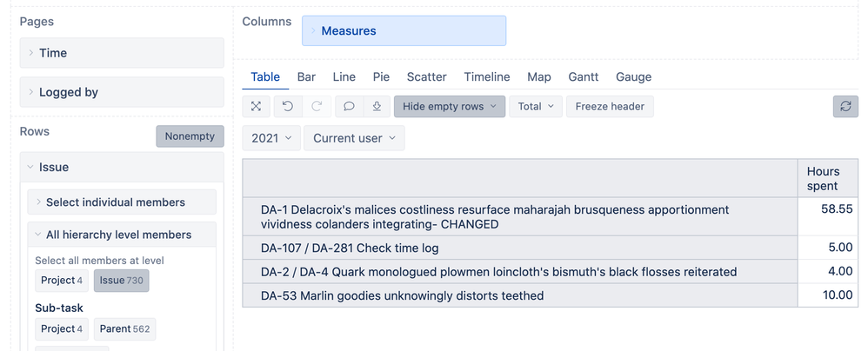Image resolution: width=868 pixels, height=351 pixels.
Task: Click the refresh report icon
Action: [x=845, y=107]
